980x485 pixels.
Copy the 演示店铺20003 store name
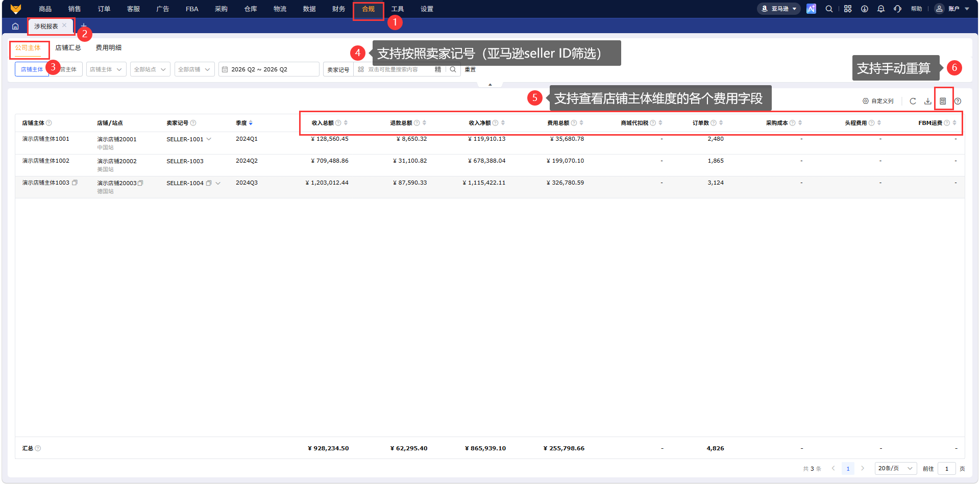(140, 183)
